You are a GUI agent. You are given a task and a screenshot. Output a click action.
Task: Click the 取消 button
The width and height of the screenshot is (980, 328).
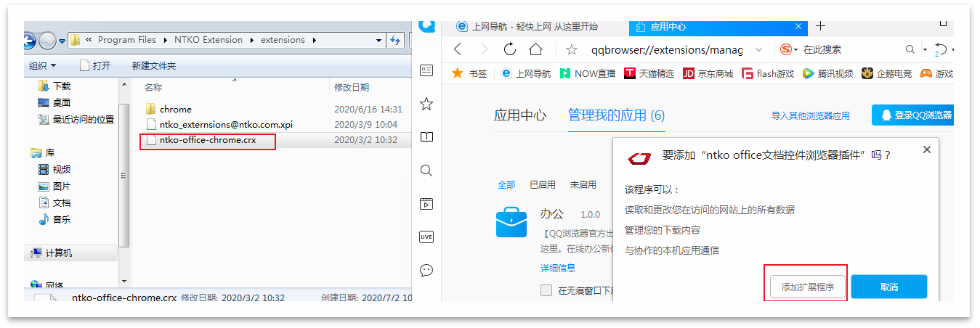(x=889, y=287)
